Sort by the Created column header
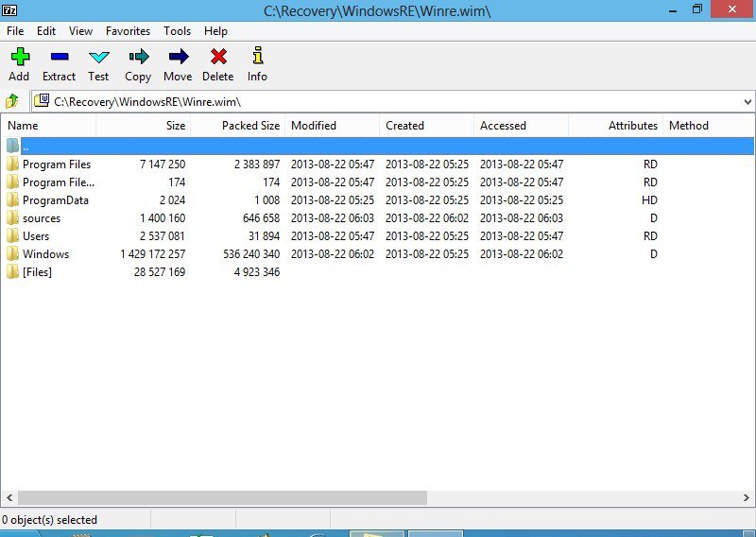This screenshot has width=756, height=537. 427,126
